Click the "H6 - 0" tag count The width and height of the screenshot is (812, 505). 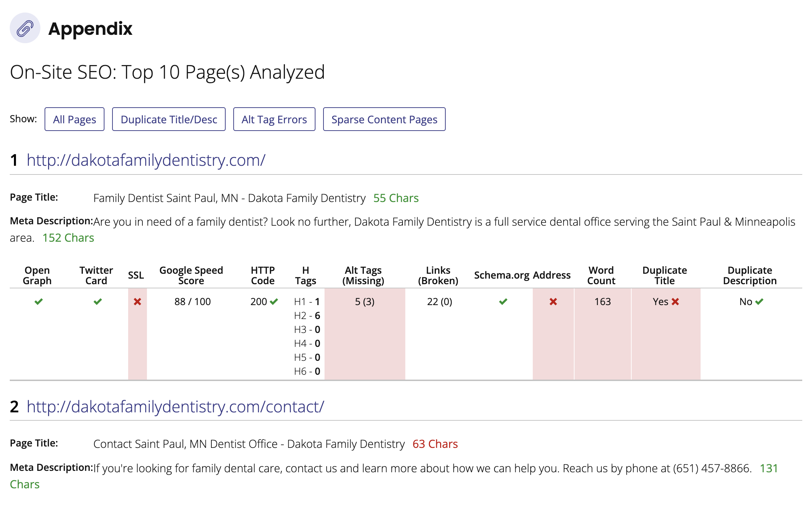307,371
